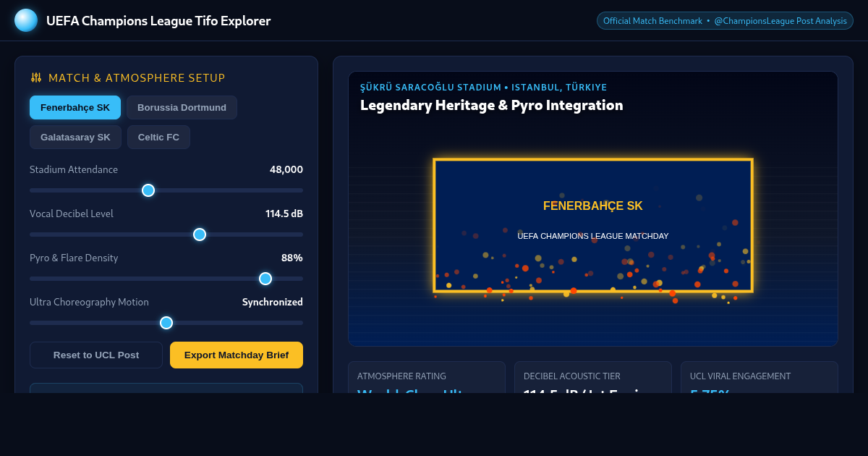Select the Fenerbahçe SK club tab
Image resolution: width=868 pixels, height=456 pixels.
(75, 107)
